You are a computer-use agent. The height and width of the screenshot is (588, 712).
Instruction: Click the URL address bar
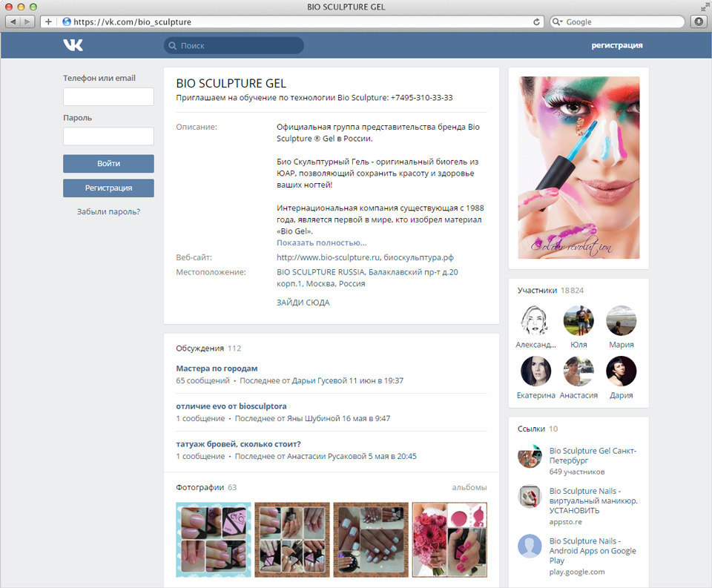pyautogui.click(x=291, y=22)
